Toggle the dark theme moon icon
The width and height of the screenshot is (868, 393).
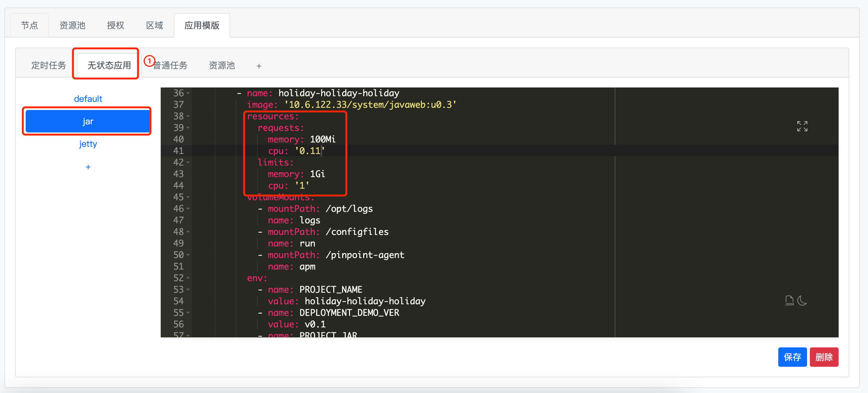click(802, 301)
